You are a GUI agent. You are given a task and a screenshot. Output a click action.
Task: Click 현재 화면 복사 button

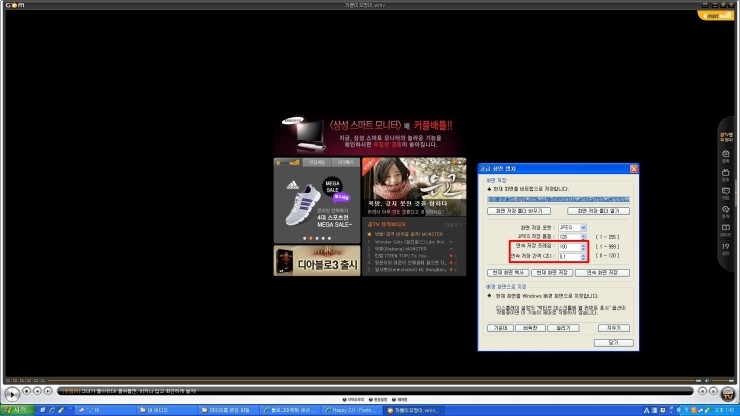(x=507, y=273)
